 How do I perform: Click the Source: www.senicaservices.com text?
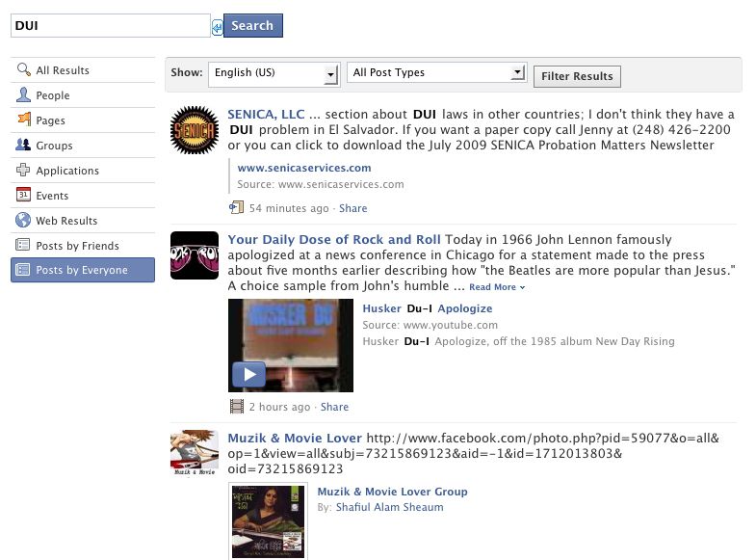coord(321,184)
